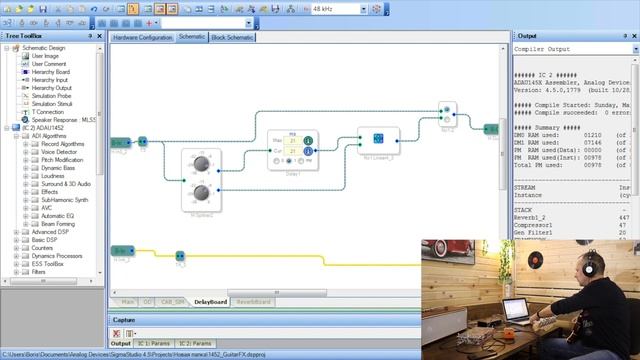This screenshot has height=360, width=640.
Task: Select the green Output block at right edge
Action: (x=491, y=129)
